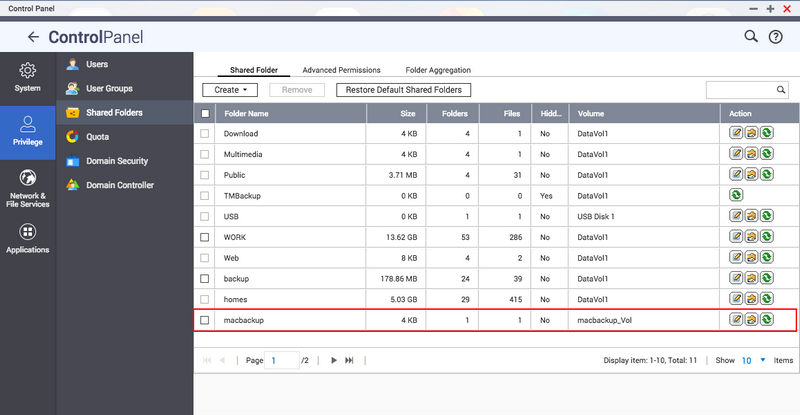Open help with the question mark icon

tap(775, 37)
